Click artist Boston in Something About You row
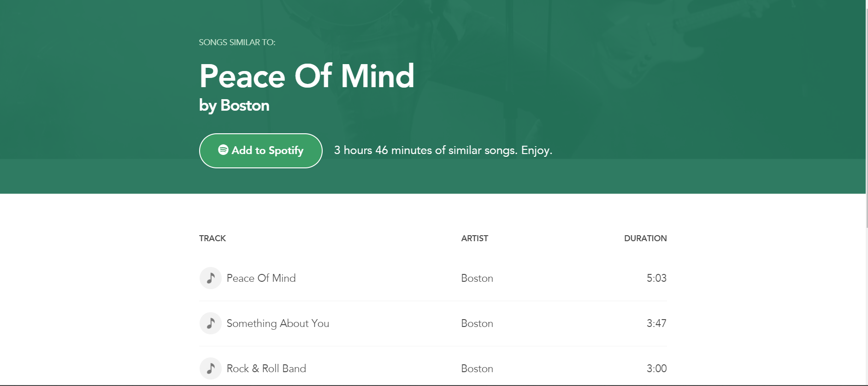 [477, 323]
